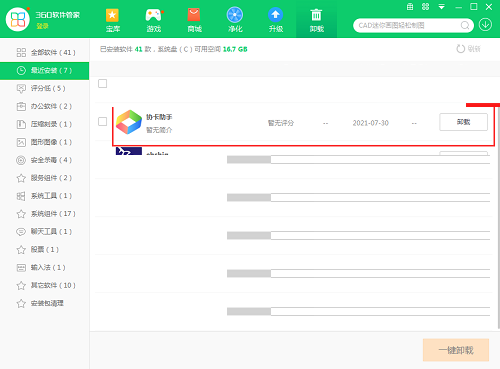This screenshot has width=500, height=369.
Task: Open the 办公软件 (2) category
Action: (45, 106)
